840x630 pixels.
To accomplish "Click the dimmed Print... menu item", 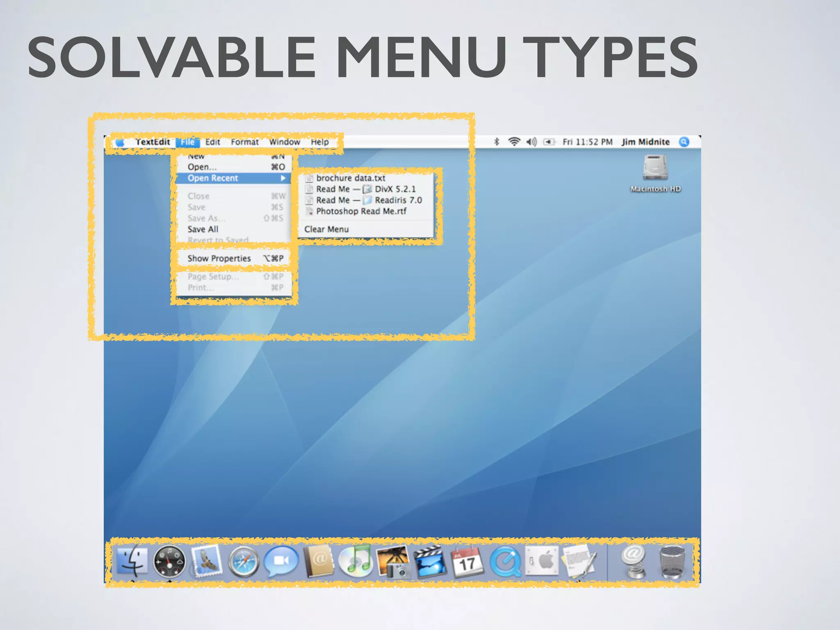I will coord(234,288).
